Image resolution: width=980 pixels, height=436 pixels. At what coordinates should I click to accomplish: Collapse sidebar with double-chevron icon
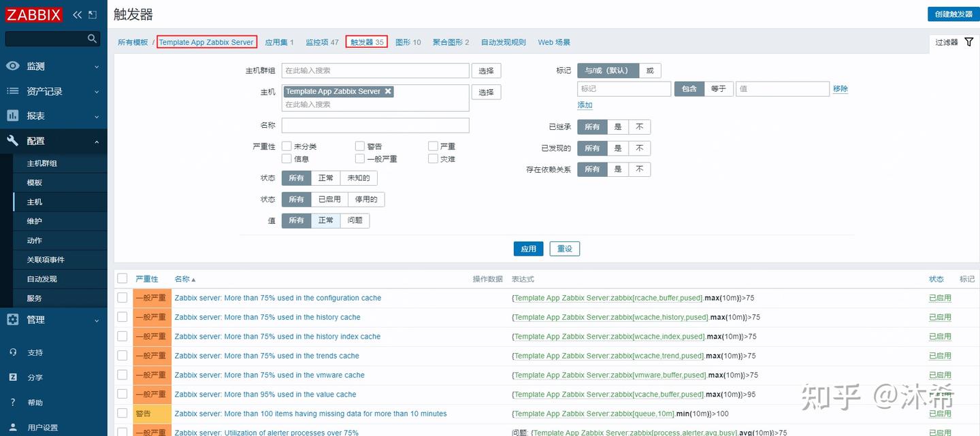[x=77, y=14]
